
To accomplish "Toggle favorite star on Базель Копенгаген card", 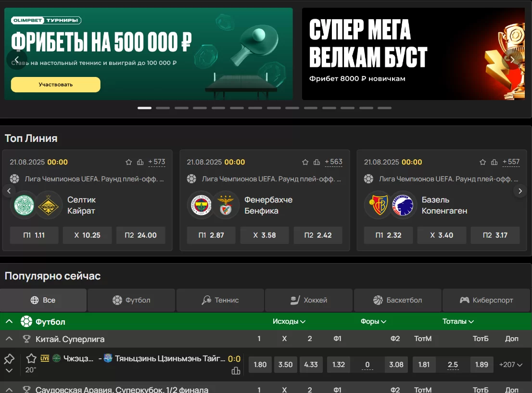I will [483, 162].
